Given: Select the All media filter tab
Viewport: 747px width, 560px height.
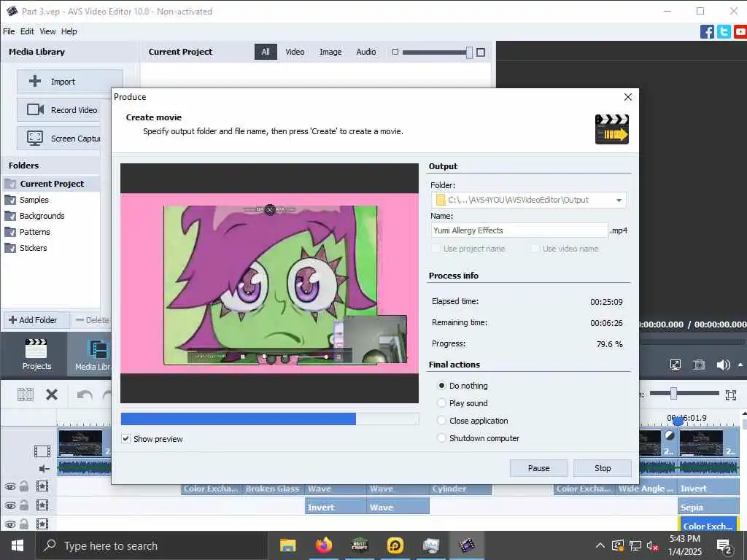Looking at the screenshot, I should click(x=266, y=52).
